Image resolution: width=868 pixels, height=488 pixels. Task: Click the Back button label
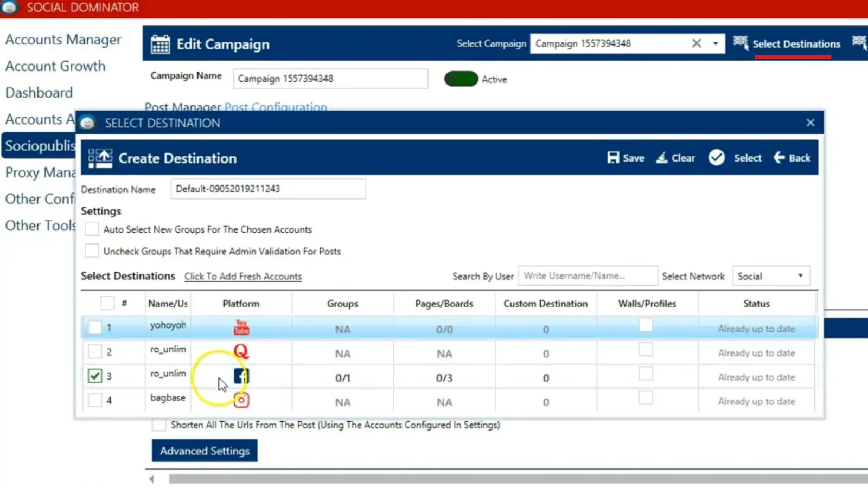point(800,158)
